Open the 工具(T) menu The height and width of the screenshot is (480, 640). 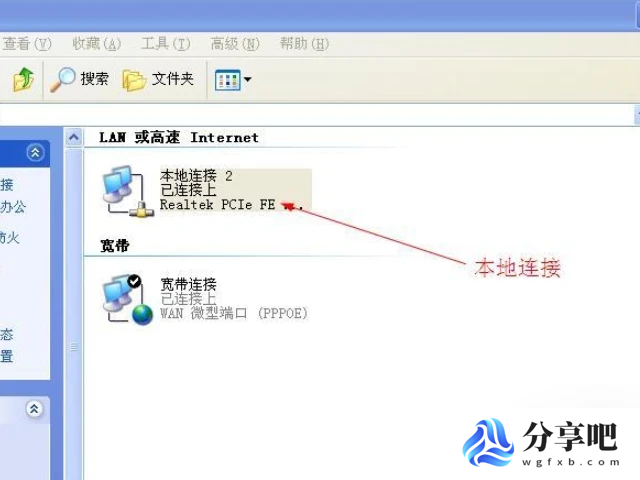coord(166,43)
